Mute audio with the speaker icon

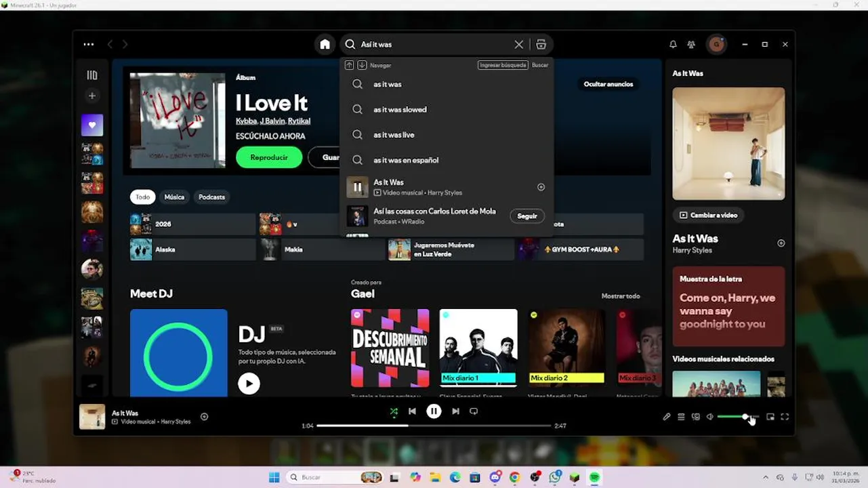[709, 417]
